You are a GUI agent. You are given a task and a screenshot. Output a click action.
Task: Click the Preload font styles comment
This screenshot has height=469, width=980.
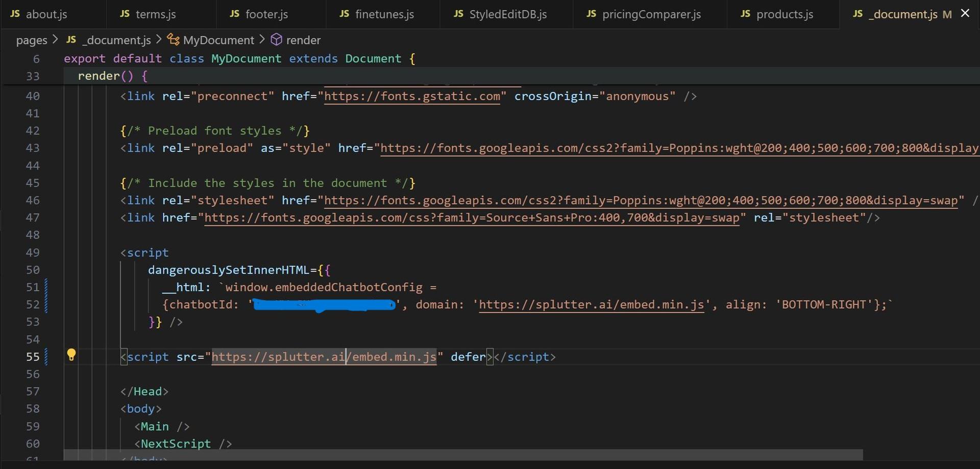[x=215, y=131]
